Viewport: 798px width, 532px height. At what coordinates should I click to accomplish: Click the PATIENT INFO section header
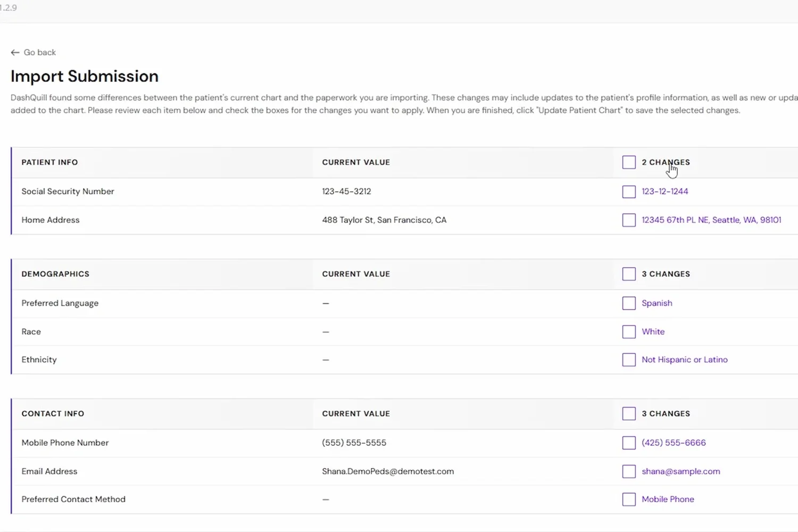click(x=49, y=162)
